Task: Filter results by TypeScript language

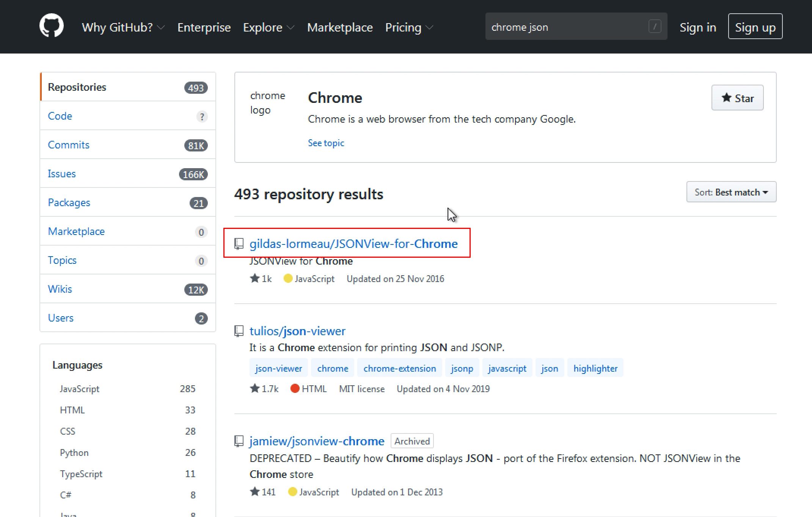Action: (128, 474)
